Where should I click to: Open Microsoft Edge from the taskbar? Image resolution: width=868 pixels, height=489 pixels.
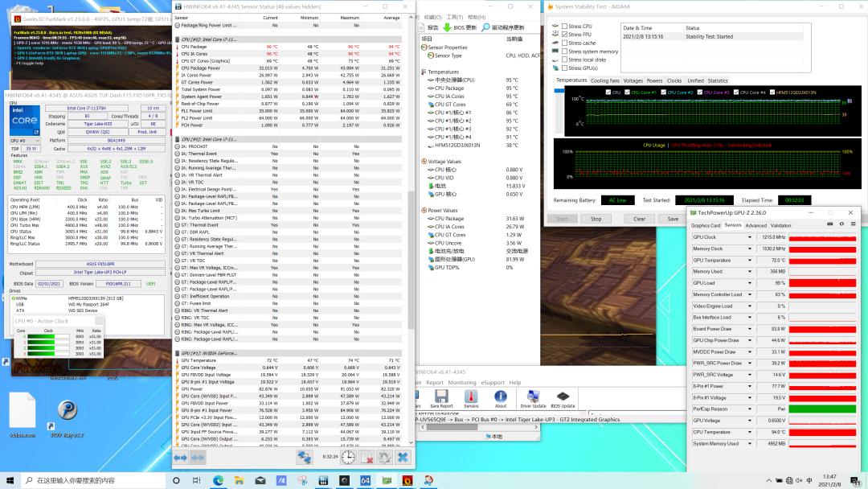click(218, 480)
